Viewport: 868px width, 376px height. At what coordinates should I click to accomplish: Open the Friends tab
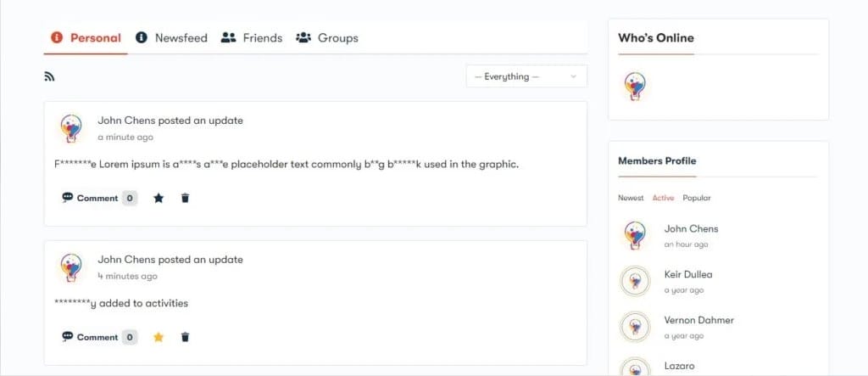tap(252, 38)
